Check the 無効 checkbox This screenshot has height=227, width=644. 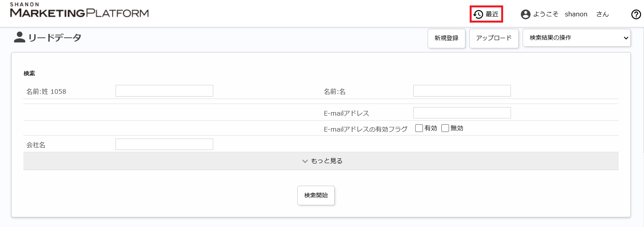click(x=445, y=128)
